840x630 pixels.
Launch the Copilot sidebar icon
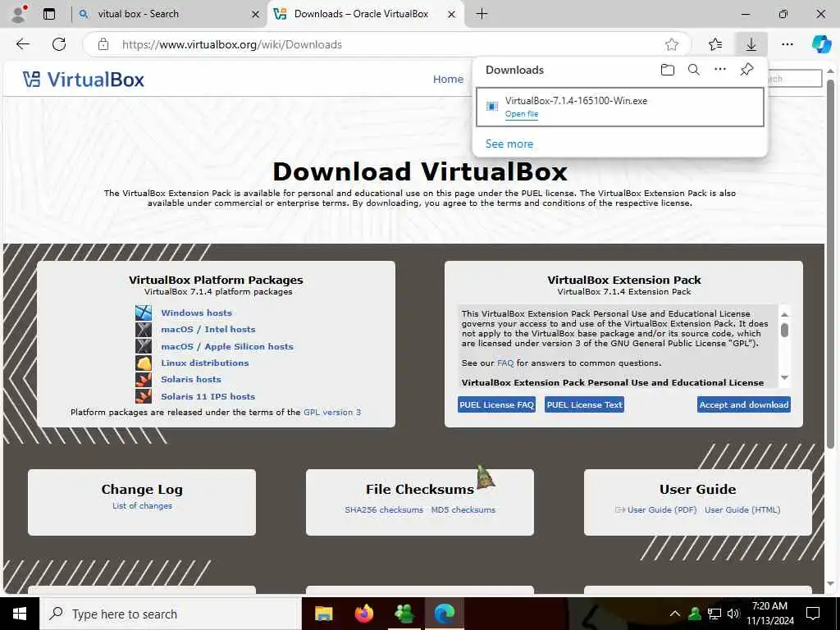(821, 44)
